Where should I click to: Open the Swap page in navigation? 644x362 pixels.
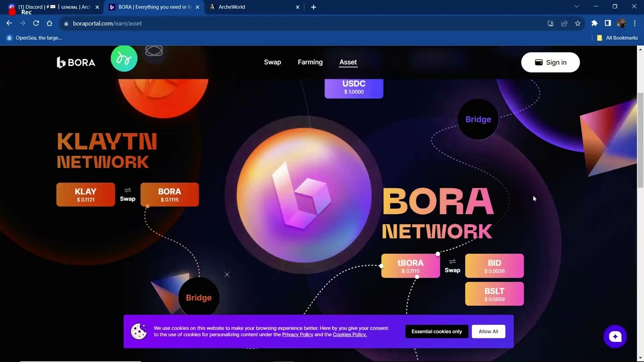(x=273, y=62)
